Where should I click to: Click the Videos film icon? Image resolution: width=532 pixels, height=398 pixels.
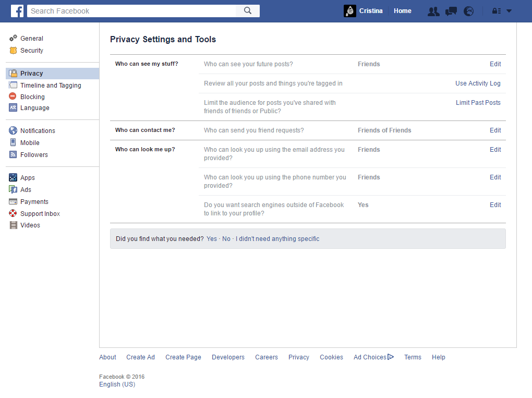click(13, 225)
